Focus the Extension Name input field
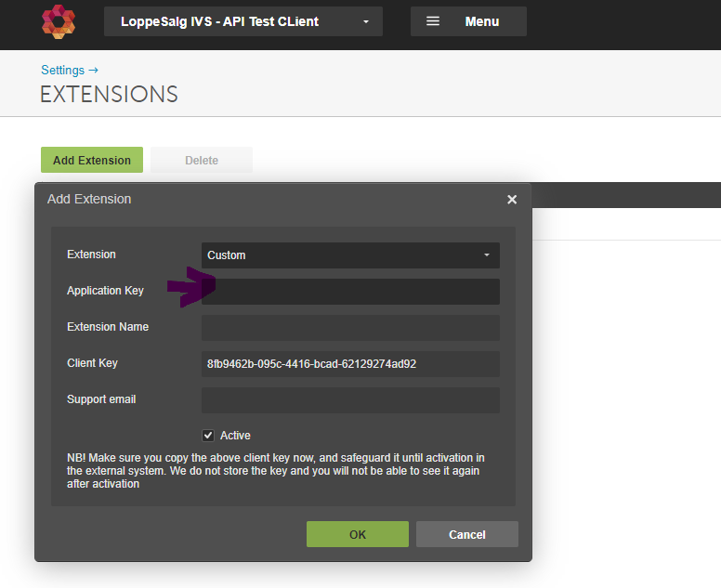The image size is (721, 588). click(350, 328)
